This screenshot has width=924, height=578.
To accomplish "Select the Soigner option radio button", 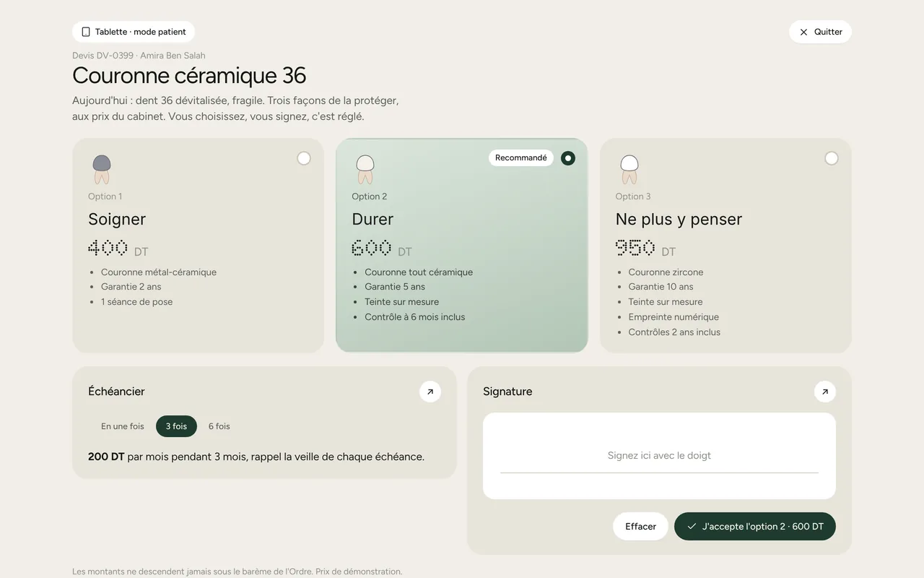I will [x=304, y=158].
